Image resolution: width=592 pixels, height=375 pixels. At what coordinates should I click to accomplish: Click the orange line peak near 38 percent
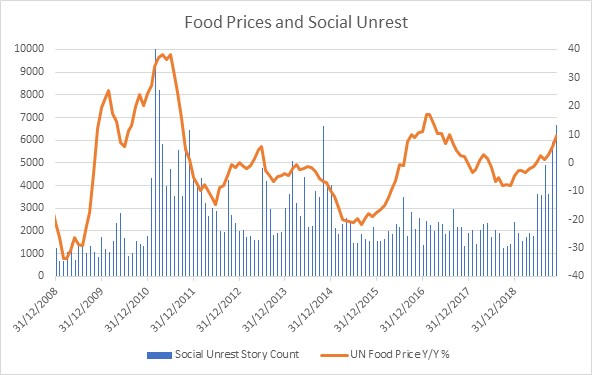tap(162, 55)
